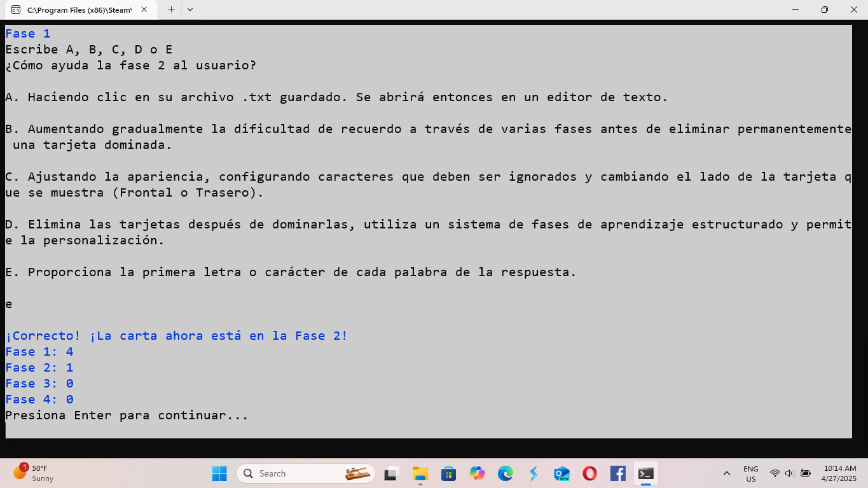The height and width of the screenshot is (488, 868).
Task: Open the volume speaker control
Action: point(790,473)
